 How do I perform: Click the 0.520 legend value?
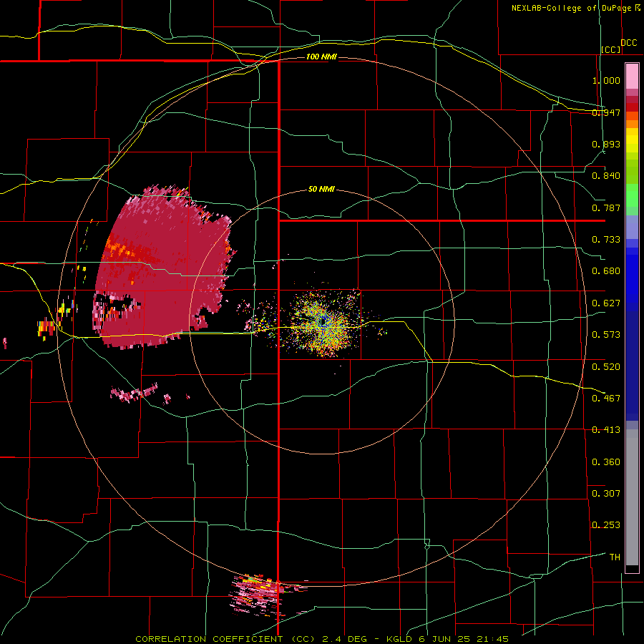[x=606, y=367]
